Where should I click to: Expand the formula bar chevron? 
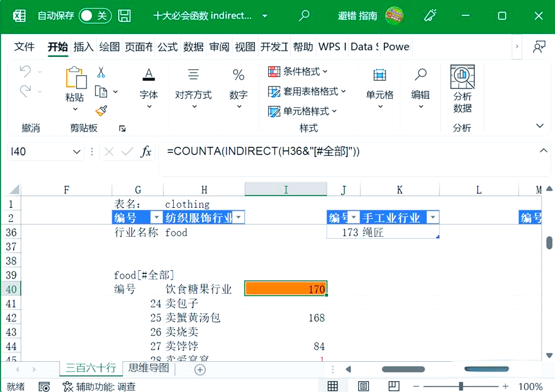543,151
